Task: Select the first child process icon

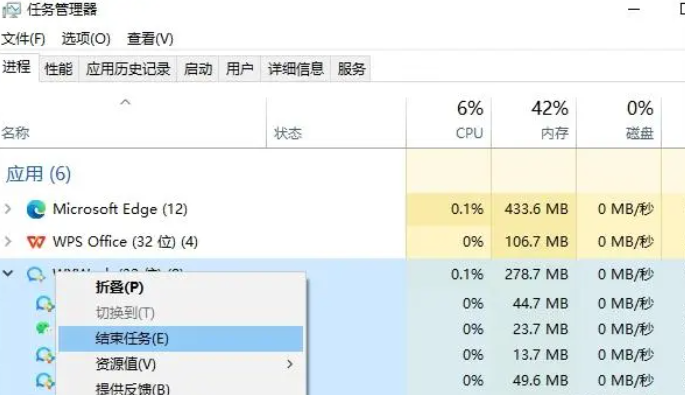Action: pos(45,303)
